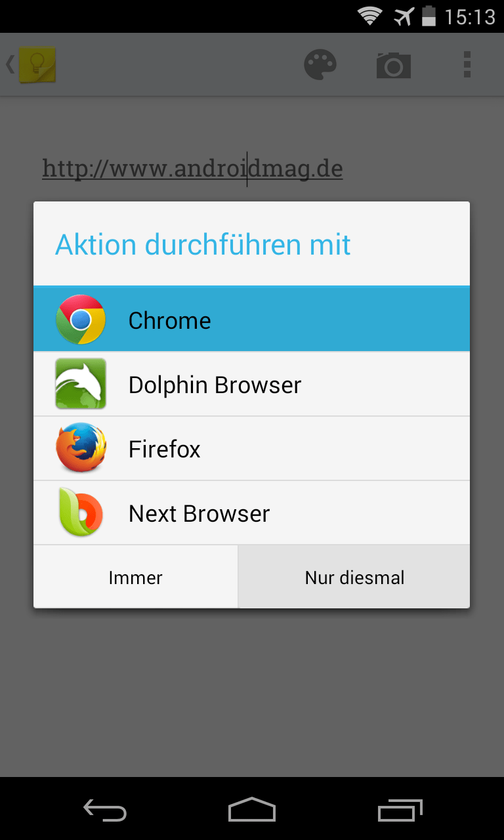Tap the Dolphin Browser icon
This screenshot has width=504, height=840.
(80, 384)
